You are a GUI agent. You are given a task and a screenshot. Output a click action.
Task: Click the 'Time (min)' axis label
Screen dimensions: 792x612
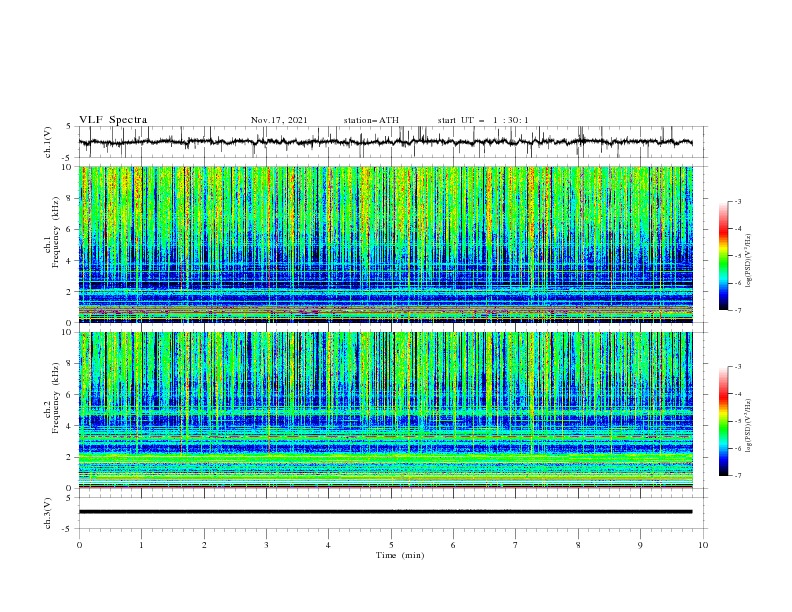coord(400,555)
